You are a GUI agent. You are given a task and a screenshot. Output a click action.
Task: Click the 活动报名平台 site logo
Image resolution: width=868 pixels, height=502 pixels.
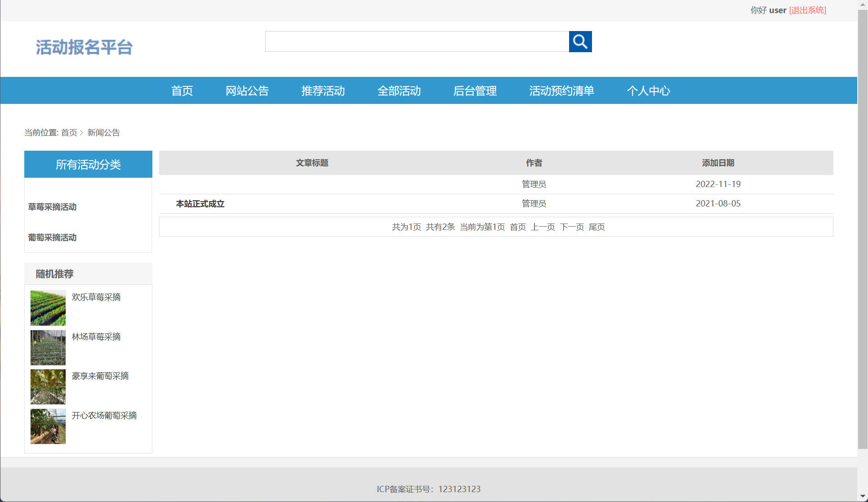[84, 46]
